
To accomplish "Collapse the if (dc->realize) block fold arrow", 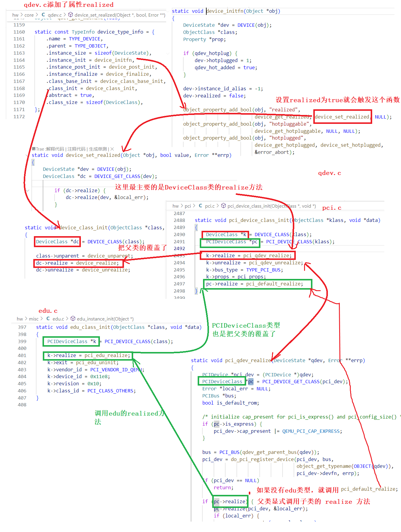I will coord(28,190).
